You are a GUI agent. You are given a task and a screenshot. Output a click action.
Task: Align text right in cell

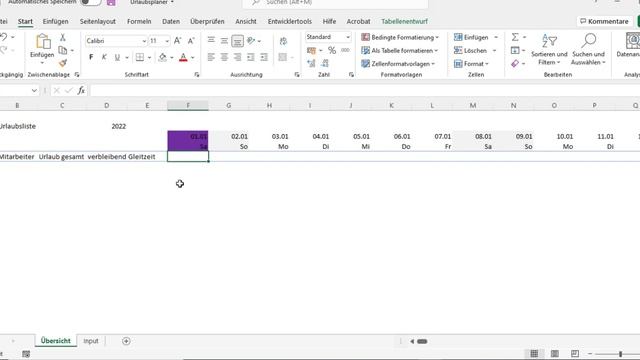(x=237, y=57)
